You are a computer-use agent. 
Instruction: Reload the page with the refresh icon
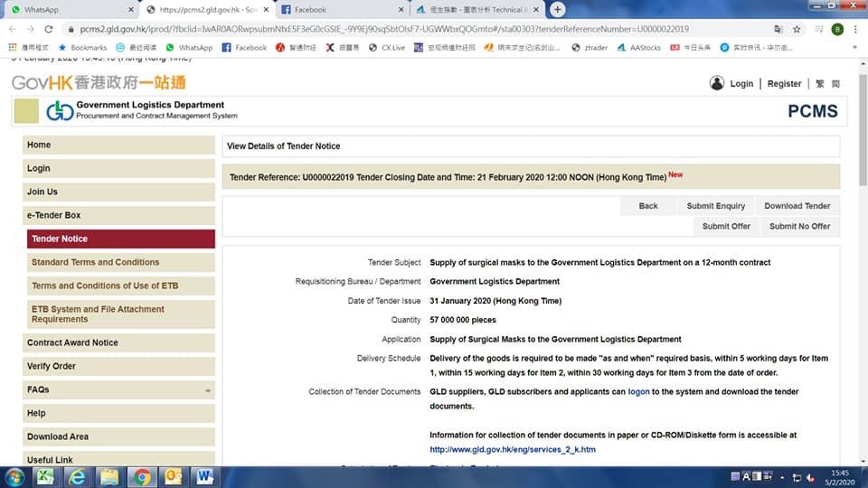[x=49, y=29]
